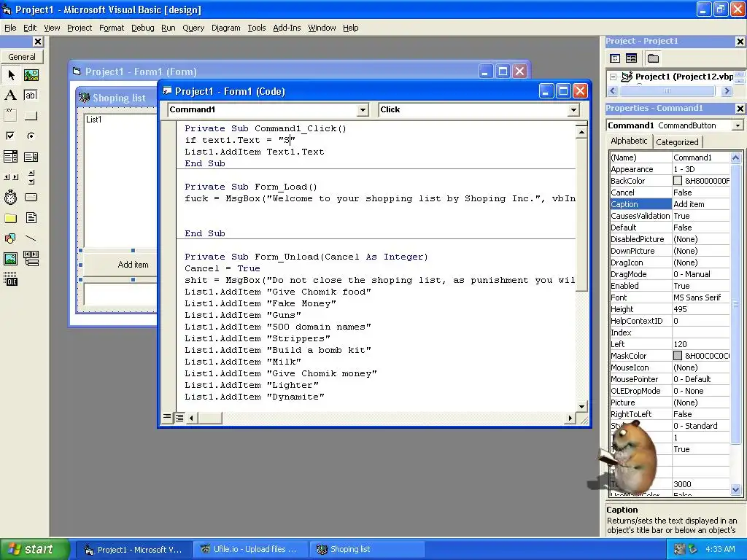Select the HScrollBar control tool
The image size is (747, 560).
(11, 177)
